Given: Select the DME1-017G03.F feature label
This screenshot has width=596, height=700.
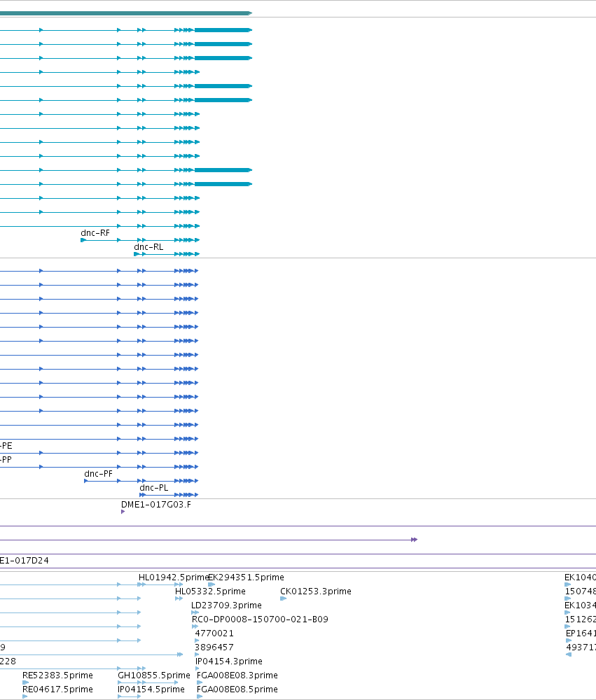Looking at the screenshot, I should pyautogui.click(x=156, y=505).
